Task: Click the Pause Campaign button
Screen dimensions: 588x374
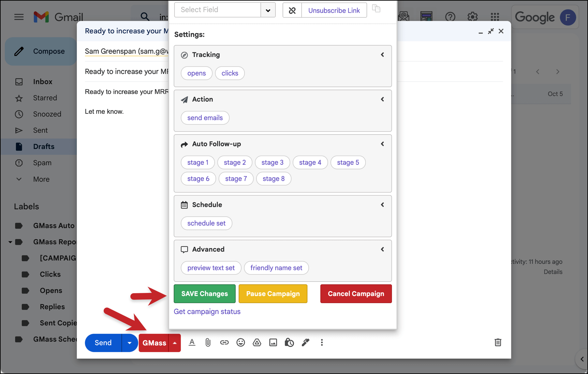Action: [273, 294]
